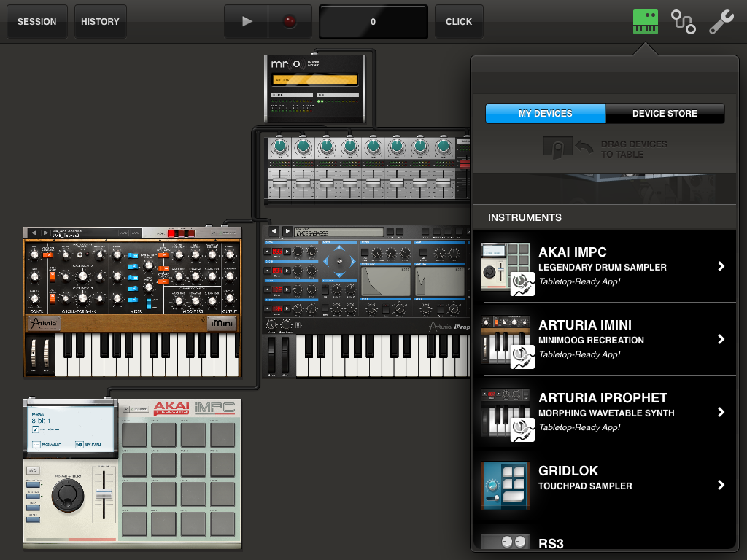The image size is (747, 560).
Task: Click the right arrow on iProphet joystick pad
Action: (x=353, y=261)
